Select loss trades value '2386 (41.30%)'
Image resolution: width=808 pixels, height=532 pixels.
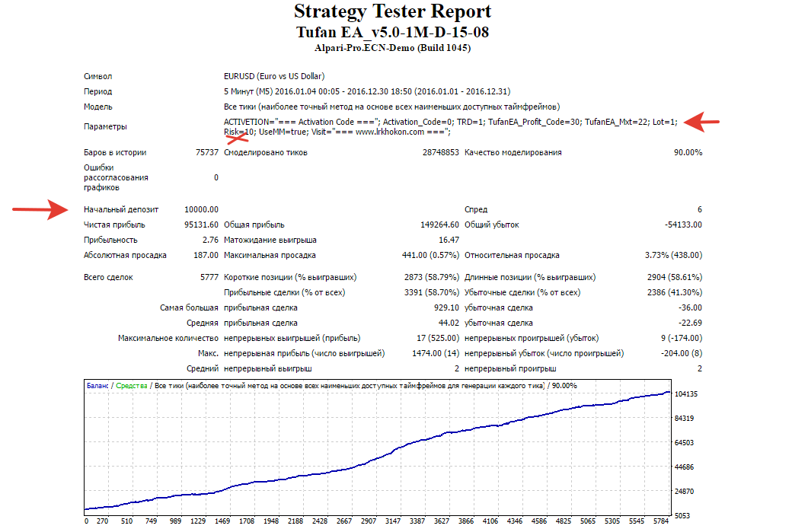675,292
